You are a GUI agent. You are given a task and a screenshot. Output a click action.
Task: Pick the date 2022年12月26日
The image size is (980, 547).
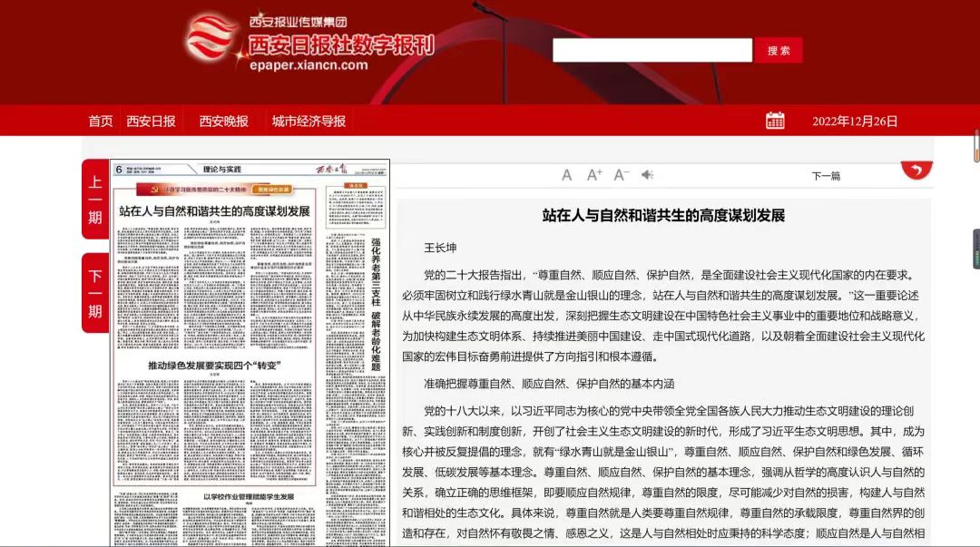pyautogui.click(x=855, y=122)
